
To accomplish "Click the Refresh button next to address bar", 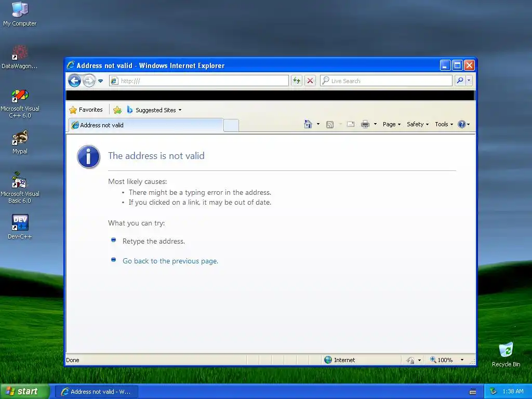I will coord(297,81).
